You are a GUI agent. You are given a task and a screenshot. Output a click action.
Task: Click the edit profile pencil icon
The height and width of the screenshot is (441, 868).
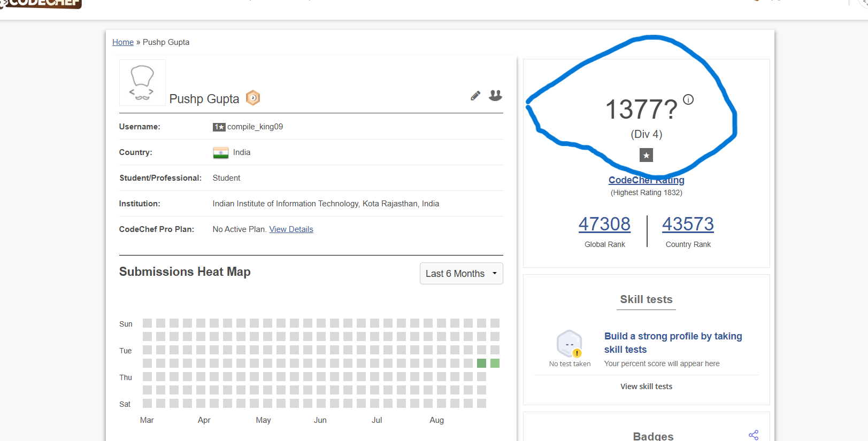point(475,96)
